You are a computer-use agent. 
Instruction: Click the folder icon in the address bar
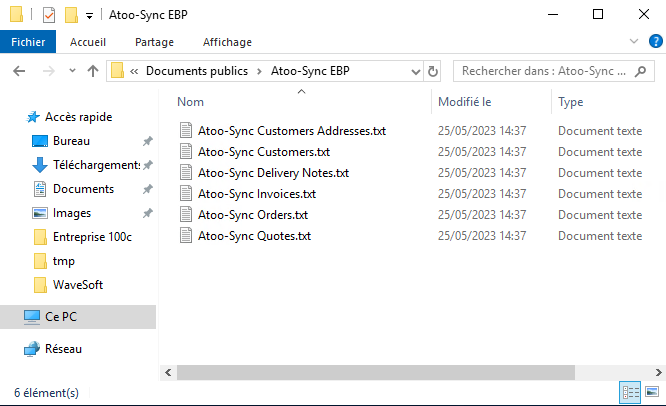[117, 70]
